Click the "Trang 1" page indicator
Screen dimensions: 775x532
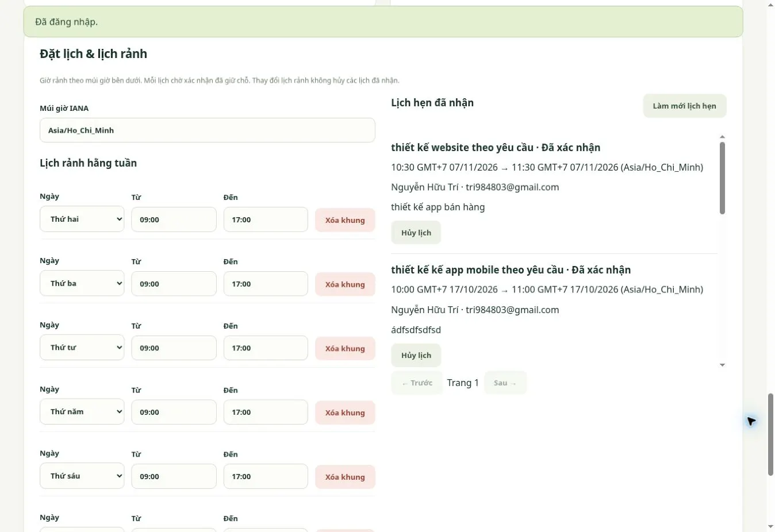[x=463, y=383]
